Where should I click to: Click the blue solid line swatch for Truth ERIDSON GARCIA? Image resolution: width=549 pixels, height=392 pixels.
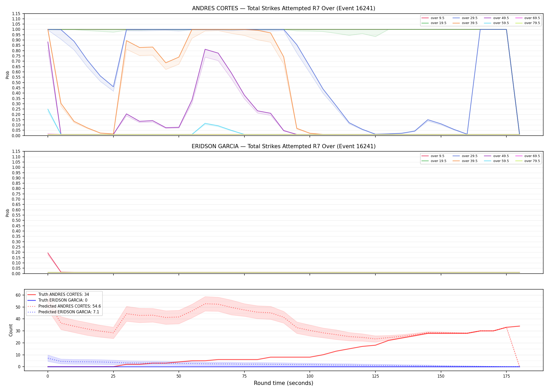31,300
